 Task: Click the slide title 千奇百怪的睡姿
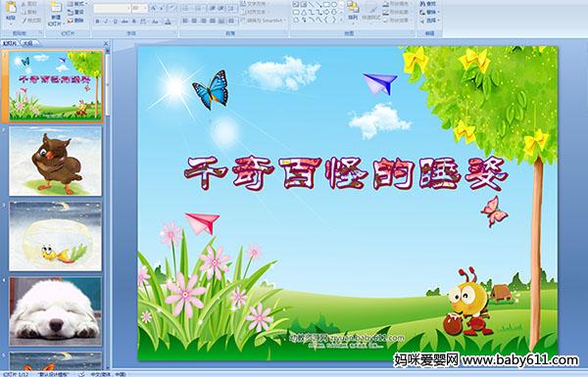pyautogui.click(x=346, y=173)
